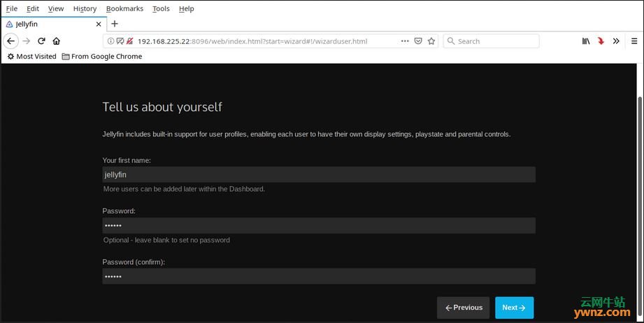Open the History menu
Image resolution: width=644 pixels, height=323 pixels.
click(85, 8)
